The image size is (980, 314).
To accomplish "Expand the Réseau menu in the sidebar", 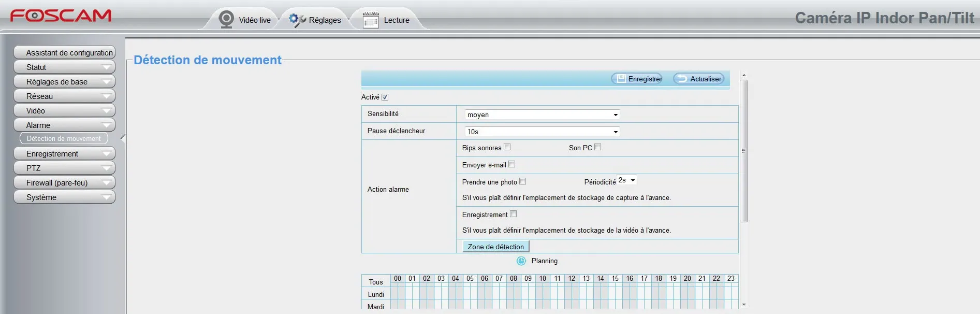I will tap(64, 96).
